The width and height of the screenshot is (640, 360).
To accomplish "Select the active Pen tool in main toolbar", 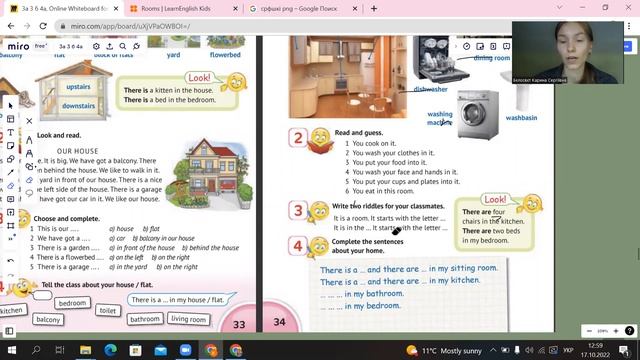I will click(x=11, y=186).
